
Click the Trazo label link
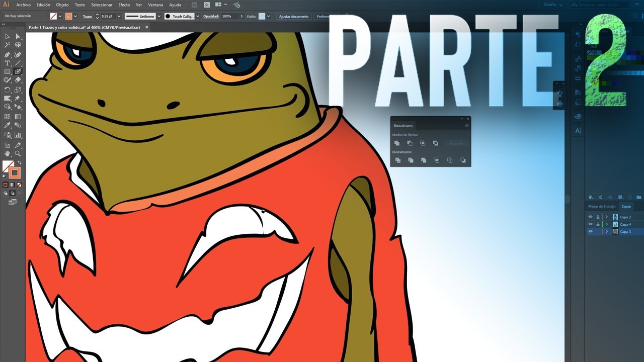pos(88,16)
